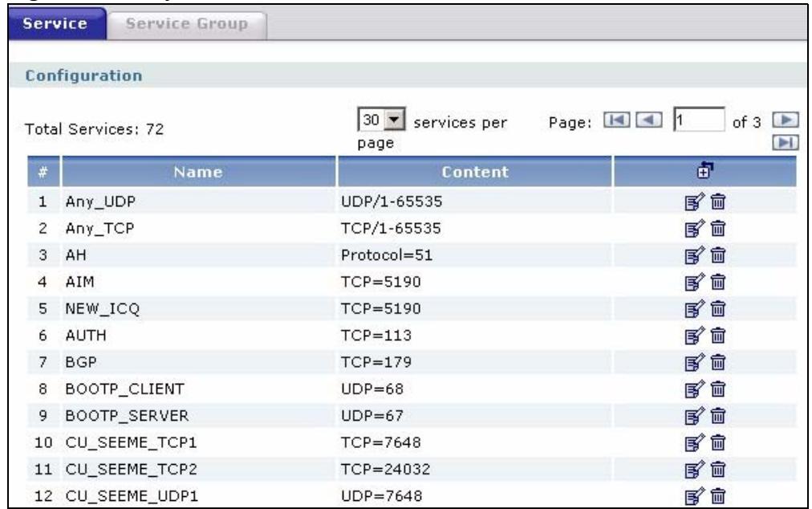The height and width of the screenshot is (509, 812).
Task: Go to the first page of services
Action: click(617, 120)
